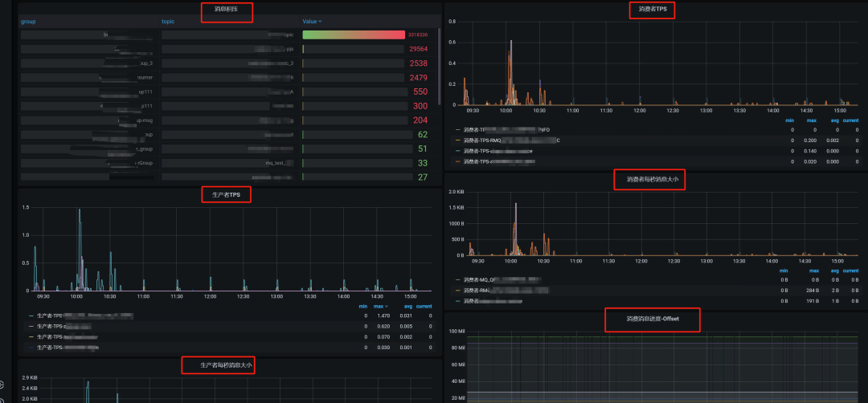This screenshot has width=868, height=403.
Task: Click yellow color line of 消费者-RM series with max 284 B
Action: tap(458, 291)
